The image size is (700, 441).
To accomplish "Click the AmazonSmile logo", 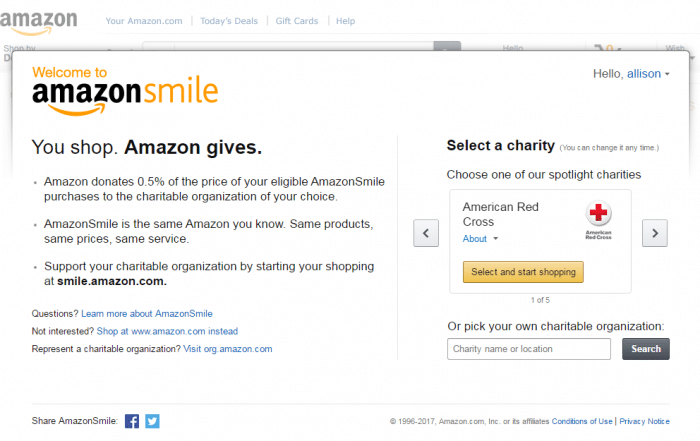I will (125, 91).
